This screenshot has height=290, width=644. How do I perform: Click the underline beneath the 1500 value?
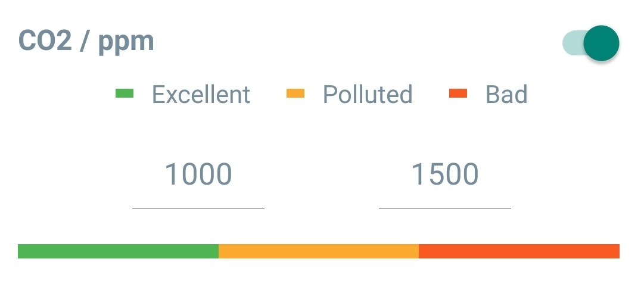click(445, 208)
